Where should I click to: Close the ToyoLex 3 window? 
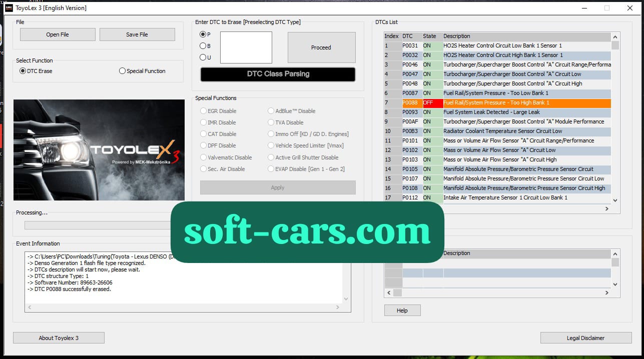point(630,8)
